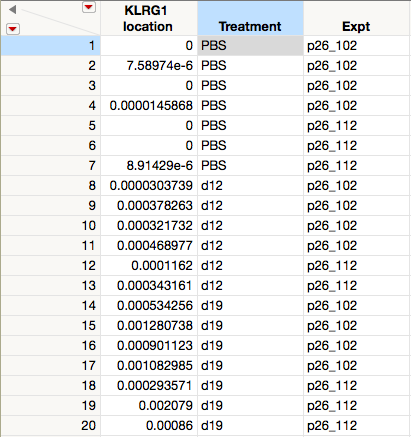
Task: Click KLRG1 location cell 0.000321732
Action: click(149, 226)
